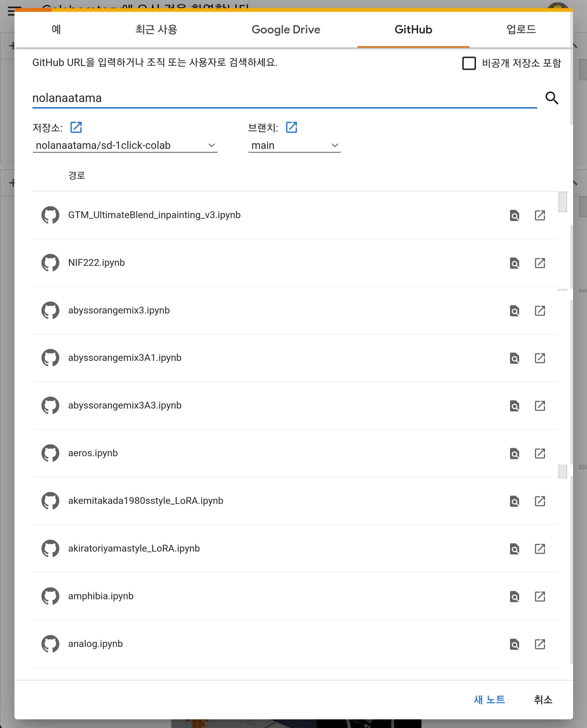Switch to the 최근 사용 tab
The width and height of the screenshot is (587, 728).
pos(156,30)
